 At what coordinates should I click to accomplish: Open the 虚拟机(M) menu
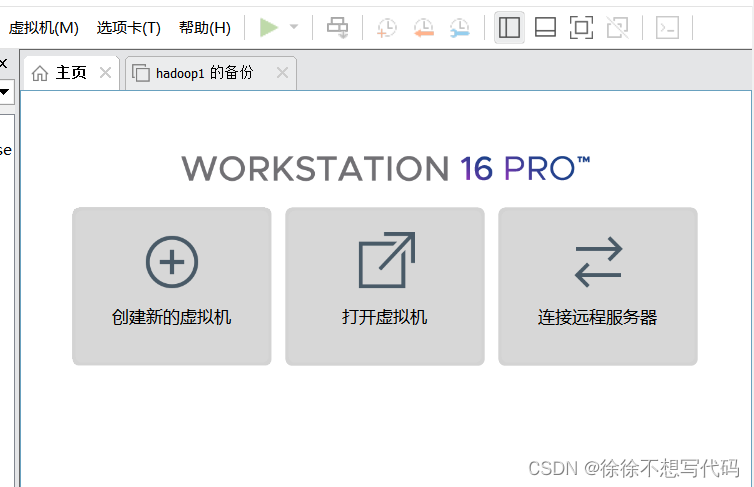(44, 28)
